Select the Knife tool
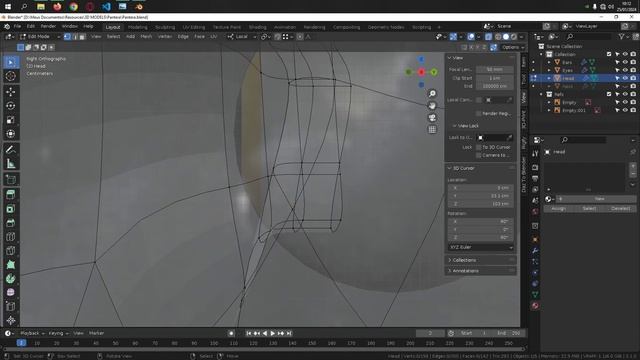This screenshot has height=360, width=640. [x=11, y=251]
